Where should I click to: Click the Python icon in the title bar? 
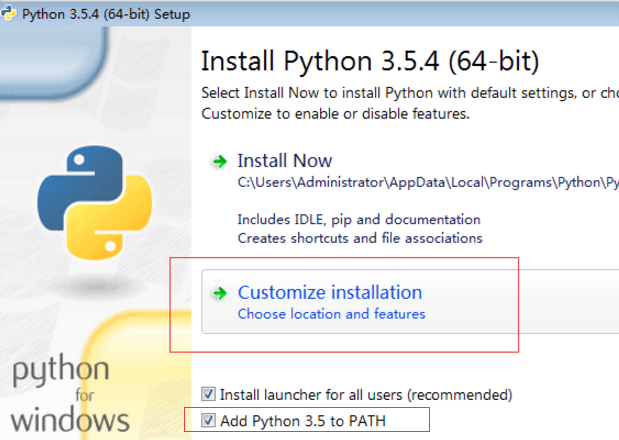pyautogui.click(x=8, y=13)
